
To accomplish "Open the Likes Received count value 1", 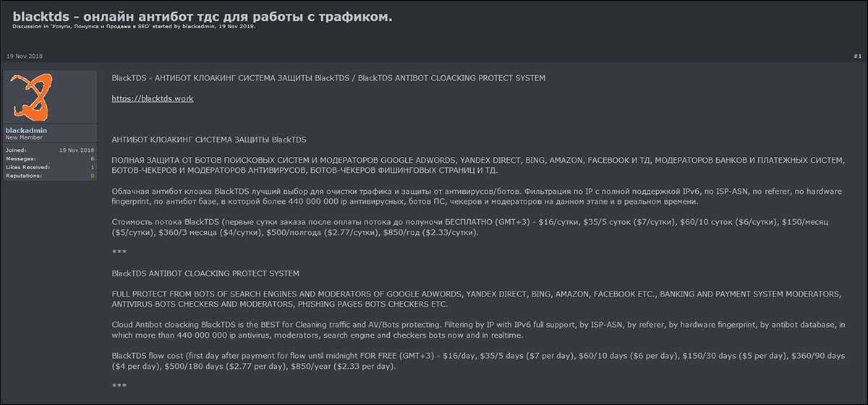I will point(92,166).
